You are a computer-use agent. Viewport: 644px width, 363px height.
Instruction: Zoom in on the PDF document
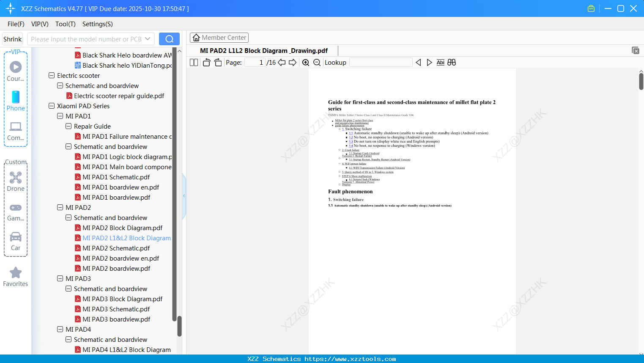(x=306, y=63)
